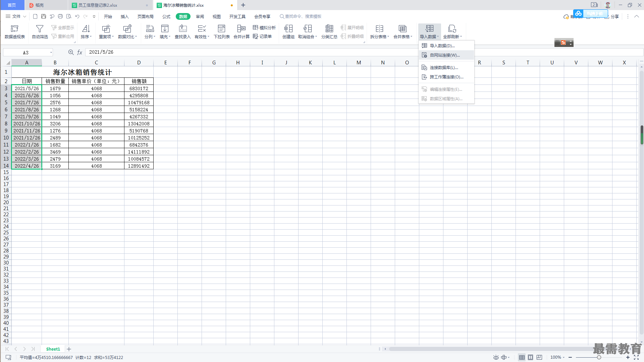This screenshot has width=644, height=362.
Task: Expand the name box dropdown arrow
Action: tap(51, 52)
